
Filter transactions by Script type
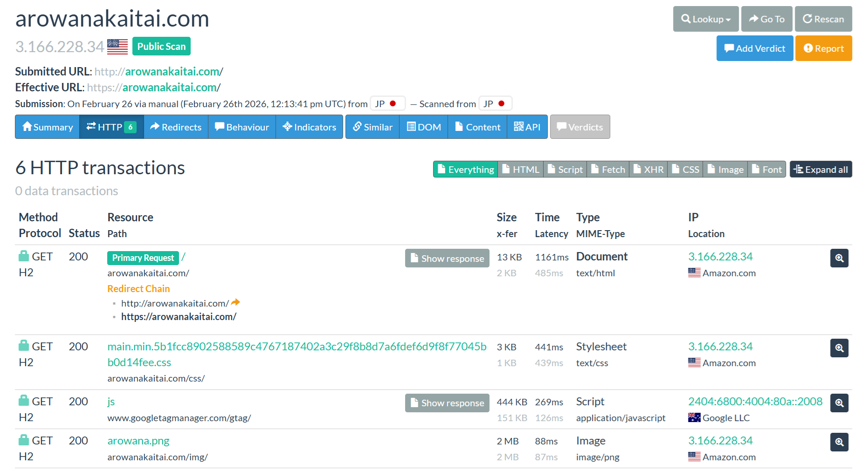coord(565,170)
